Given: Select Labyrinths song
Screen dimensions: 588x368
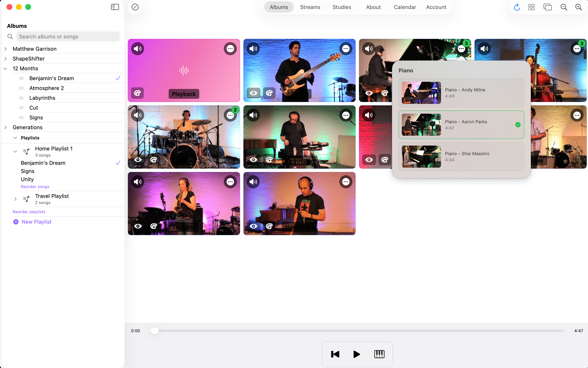Looking at the screenshot, I should pos(42,98).
